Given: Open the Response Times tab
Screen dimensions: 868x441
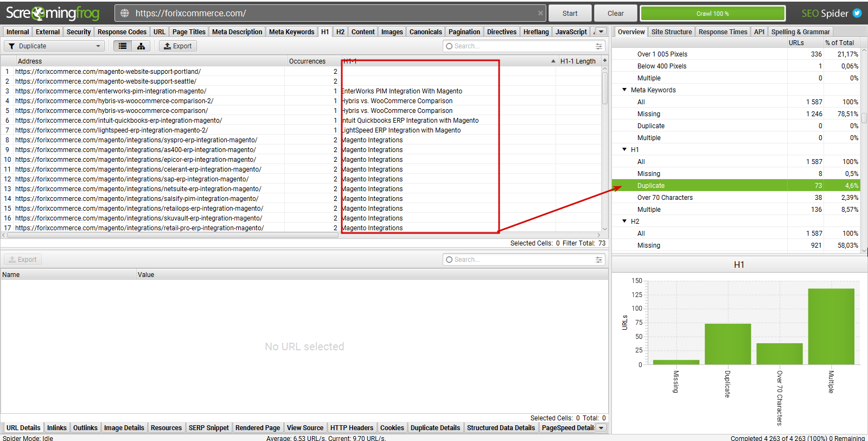Looking at the screenshot, I should coord(723,31).
